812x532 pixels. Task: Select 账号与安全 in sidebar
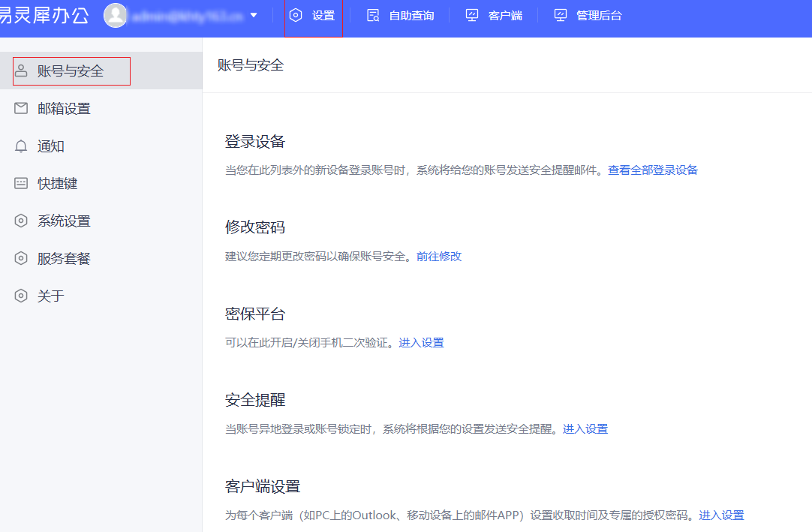pyautogui.click(x=101, y=71)
